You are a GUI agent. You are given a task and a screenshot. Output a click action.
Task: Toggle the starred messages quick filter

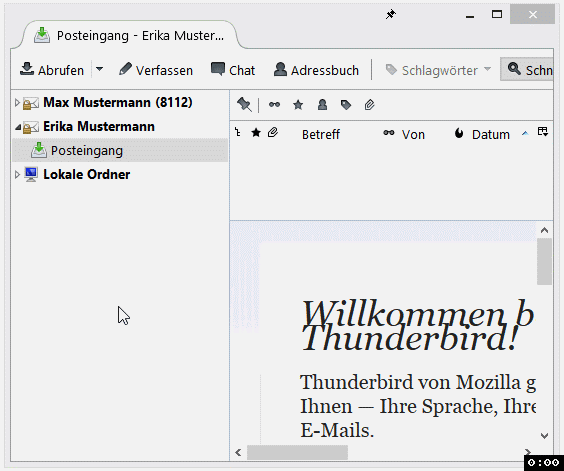tap(298, 105)
